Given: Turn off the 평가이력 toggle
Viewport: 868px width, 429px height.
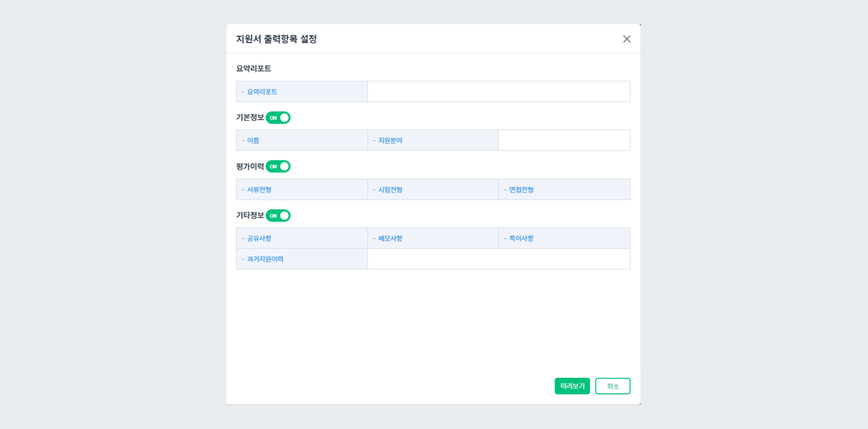Looking at the screenshot, I should tap(278, 166).
